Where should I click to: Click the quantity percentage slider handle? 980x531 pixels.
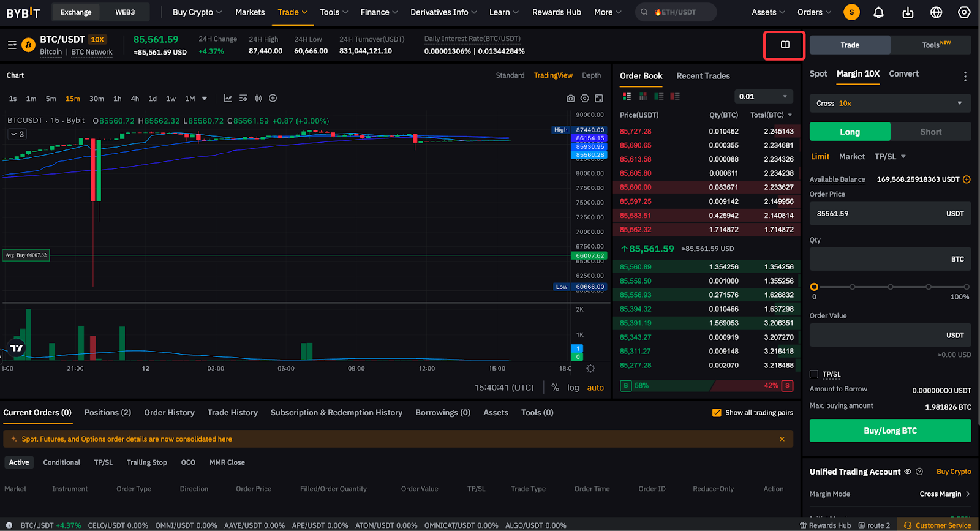814,287
